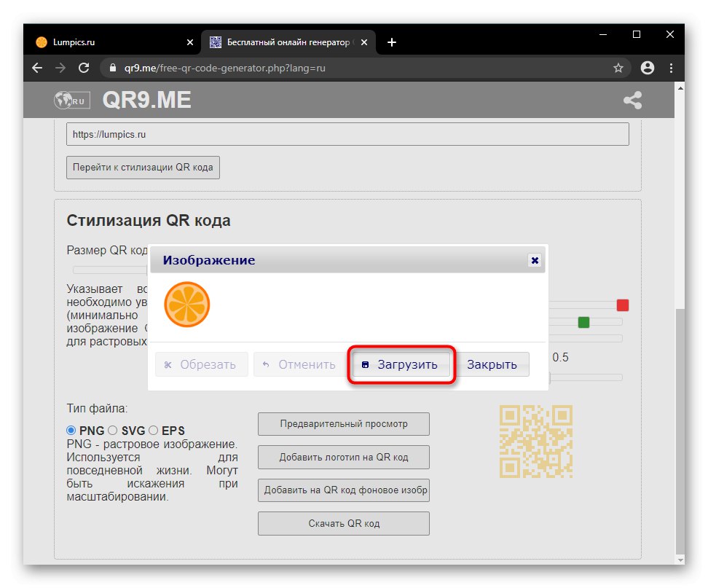708x588 pixels.
Task: Open the RU globe language selector
Action: coord(72,101)
